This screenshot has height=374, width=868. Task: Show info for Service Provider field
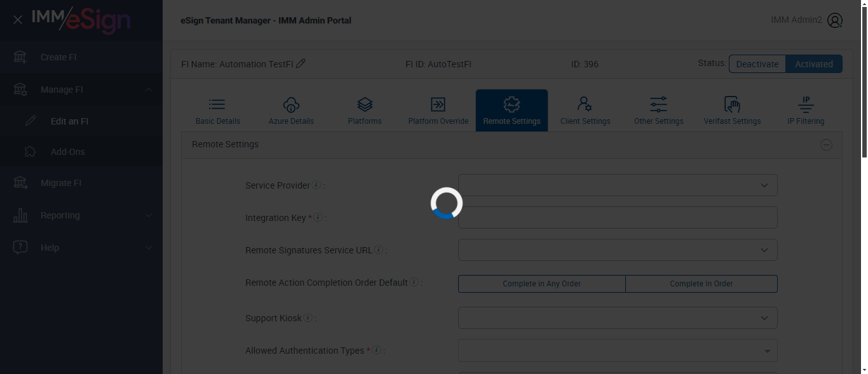316,185
